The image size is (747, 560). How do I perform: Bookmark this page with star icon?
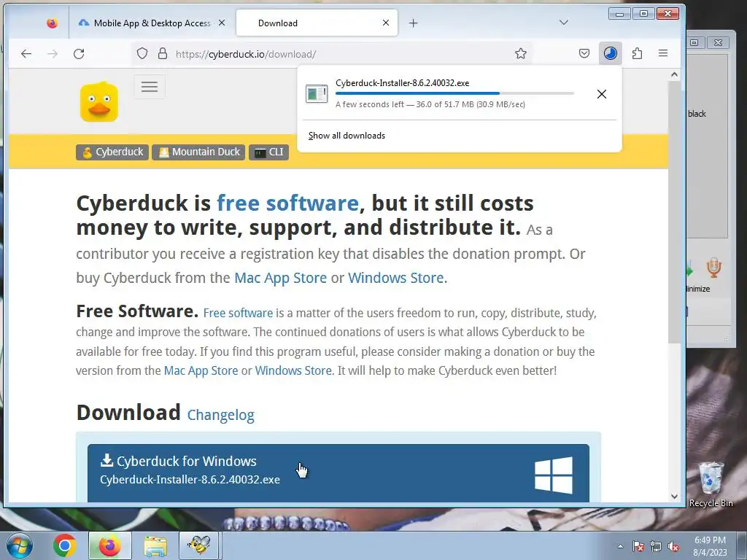(520, 54)
